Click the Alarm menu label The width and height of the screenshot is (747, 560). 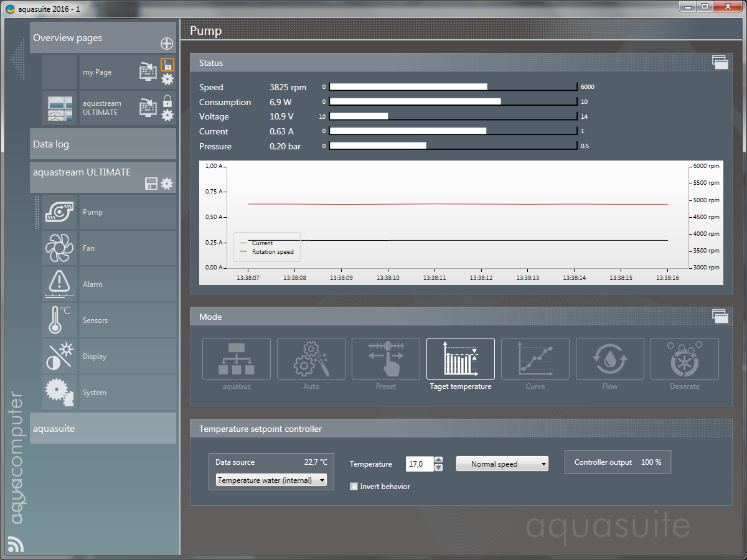(93, 284)
